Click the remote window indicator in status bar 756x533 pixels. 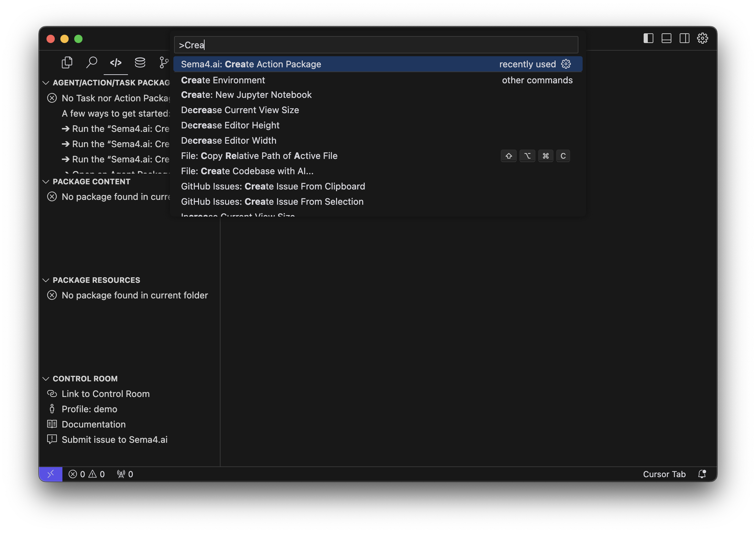coord(51,474)
